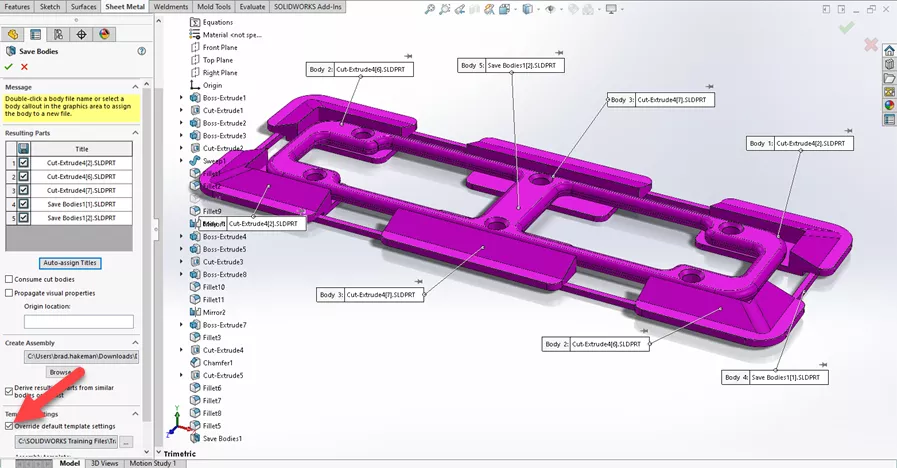The width and height of the screenshot is (897, 468).
Task: Open Custom Properties icon in task pane
Action: (889, 119)
